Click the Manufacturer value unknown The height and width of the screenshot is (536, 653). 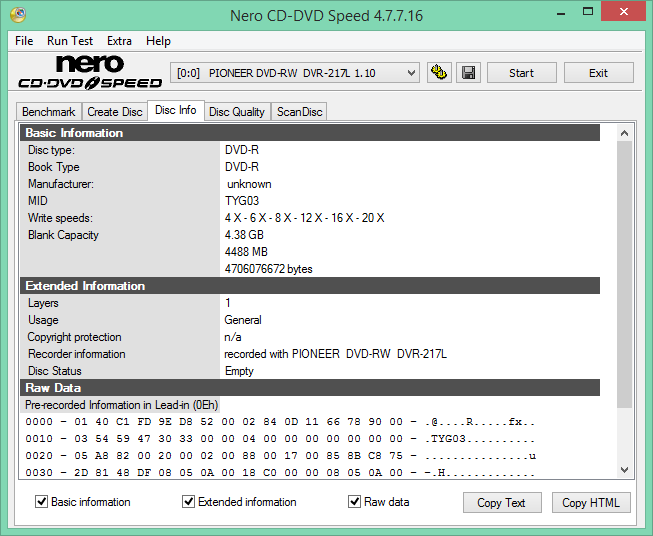[249, 184]
